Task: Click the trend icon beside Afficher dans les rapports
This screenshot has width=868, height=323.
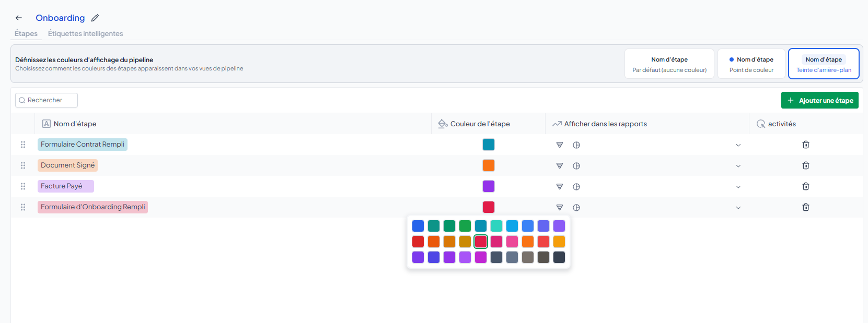Action: [x=557, y=124]
